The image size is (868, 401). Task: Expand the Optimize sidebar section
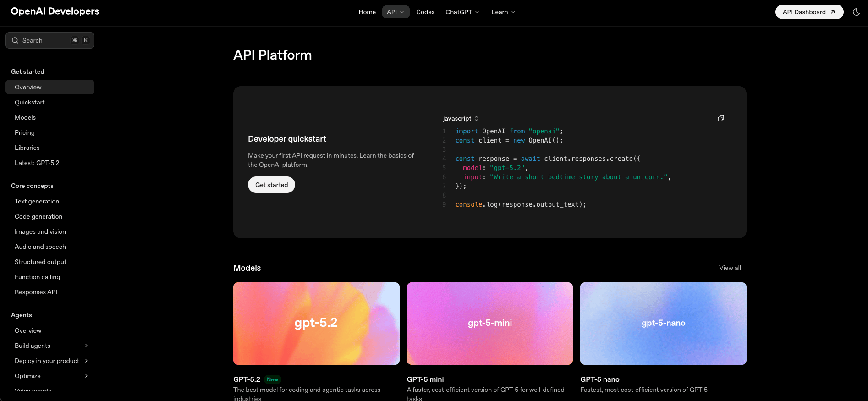(50, 376)
